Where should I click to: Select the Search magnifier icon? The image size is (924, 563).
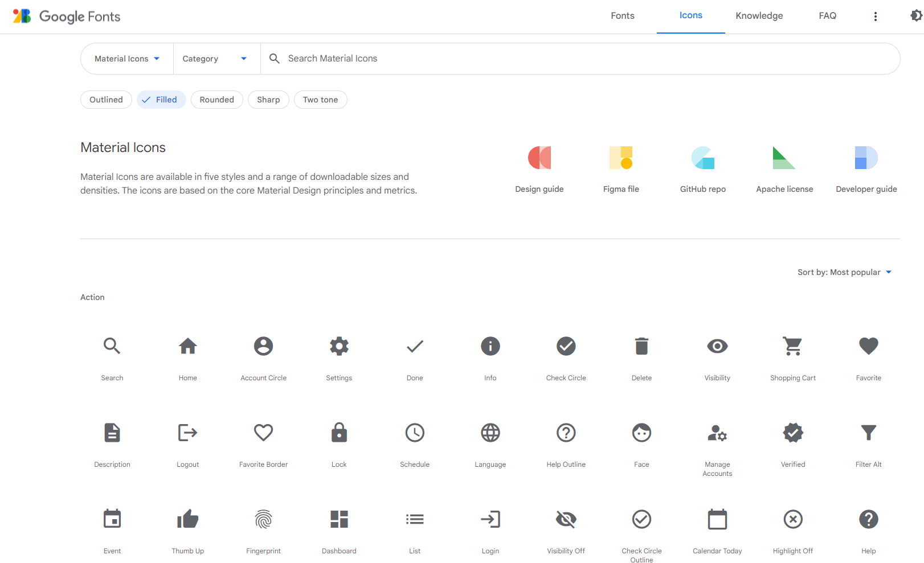point(112,346)
